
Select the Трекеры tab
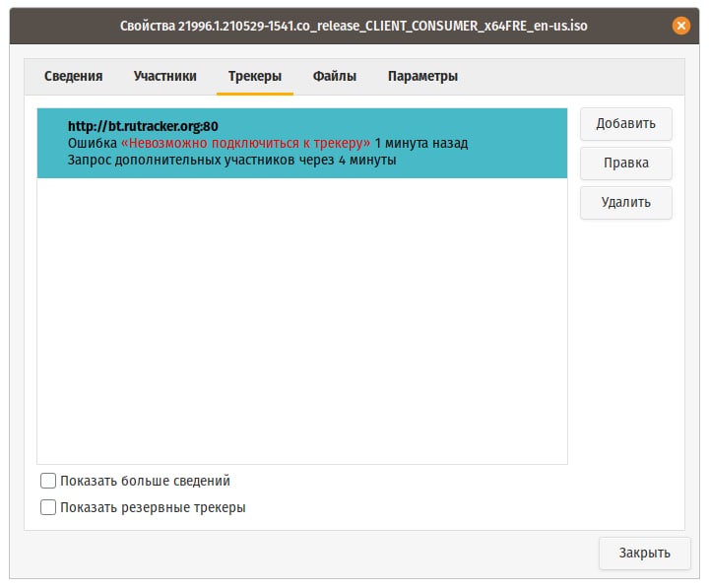tap(255, 76)
